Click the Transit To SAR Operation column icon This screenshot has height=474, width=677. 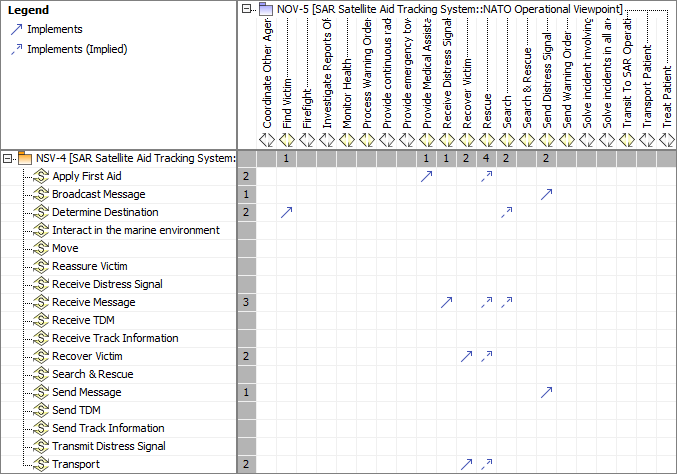tap(626, 140)
